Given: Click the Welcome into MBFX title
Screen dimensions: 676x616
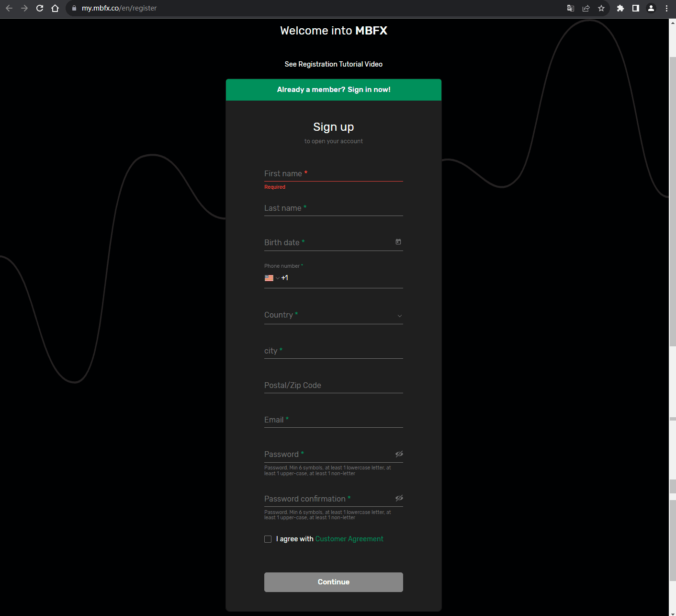Looking at the screenshot, I should (x=334, y=31).
